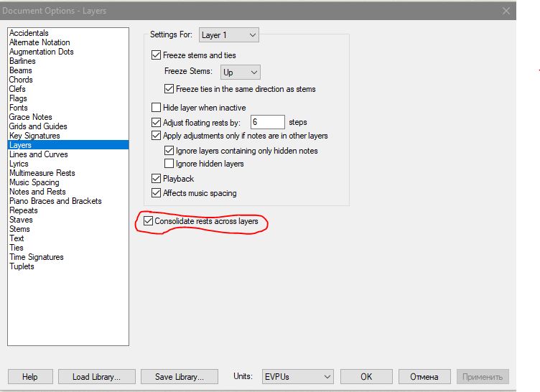Click the OK button
Image resolution: width=540 pixels, height=392 pixels.
[x=366, y=377]
